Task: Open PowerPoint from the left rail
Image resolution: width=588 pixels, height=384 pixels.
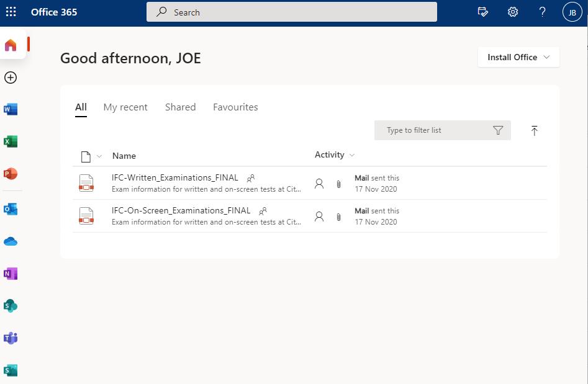Action: tap(11, 174)
